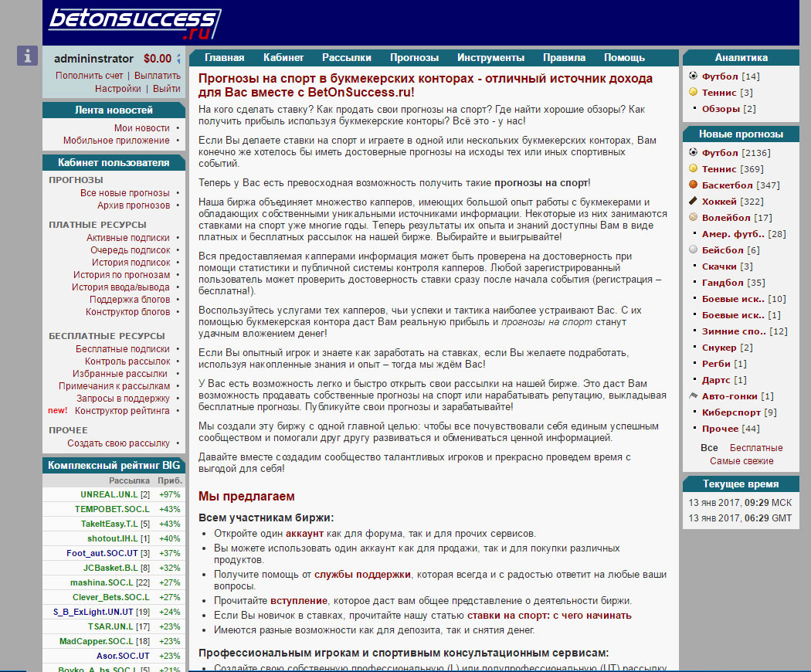Open Очередь подписок link

(x=131, y=249)
